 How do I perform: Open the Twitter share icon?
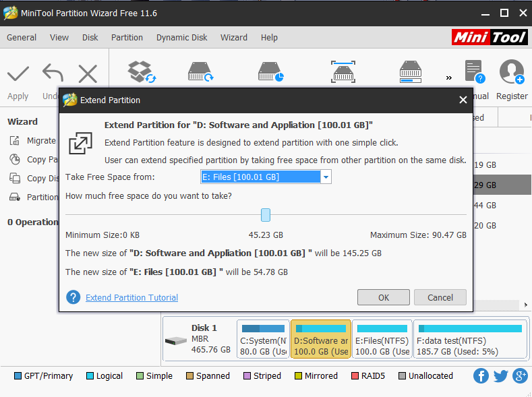tap(500, 375)
